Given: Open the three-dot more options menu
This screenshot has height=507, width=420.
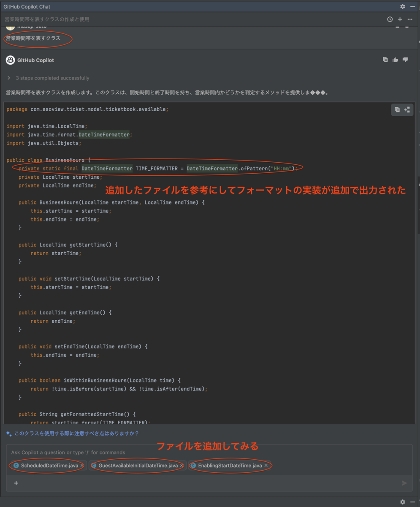Looking at the screenshot, I should coord(410,19).
